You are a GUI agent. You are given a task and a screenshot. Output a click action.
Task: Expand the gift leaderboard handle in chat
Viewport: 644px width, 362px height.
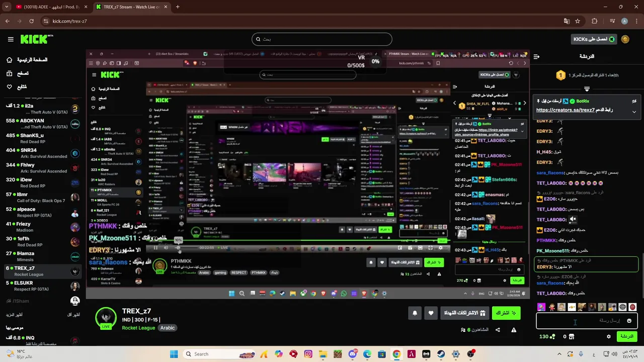tap(587, 89)
